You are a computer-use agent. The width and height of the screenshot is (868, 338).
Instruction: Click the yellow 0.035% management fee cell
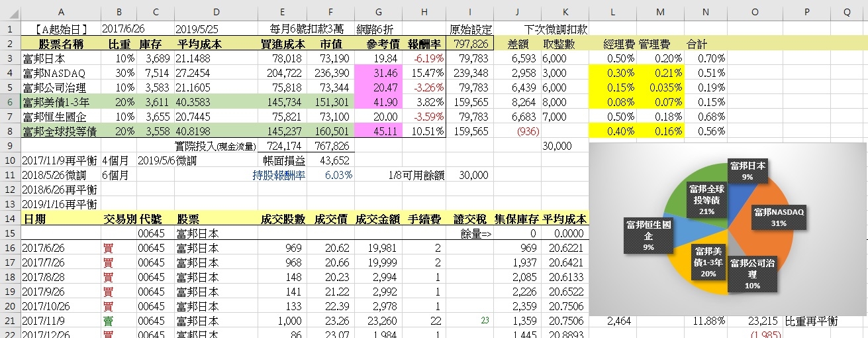[660, 87]
